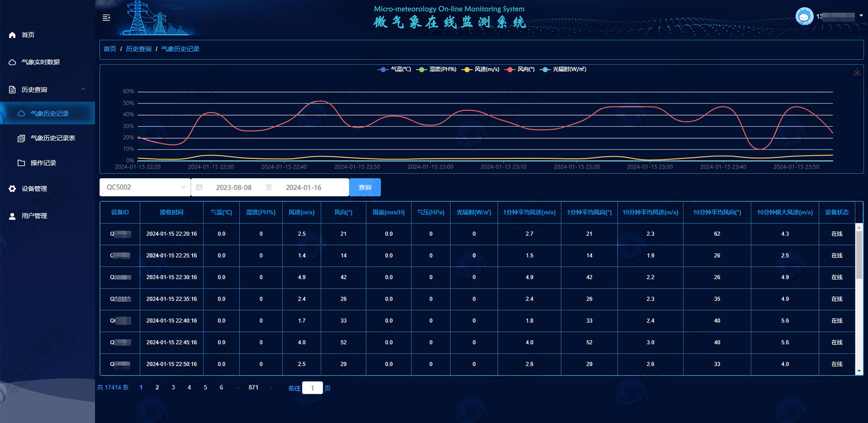Image resolution: width=868 pixels, height=423 pixels.
Task: Click the table's vertical scrollbar thumb
Action: [x=859, y=254]
